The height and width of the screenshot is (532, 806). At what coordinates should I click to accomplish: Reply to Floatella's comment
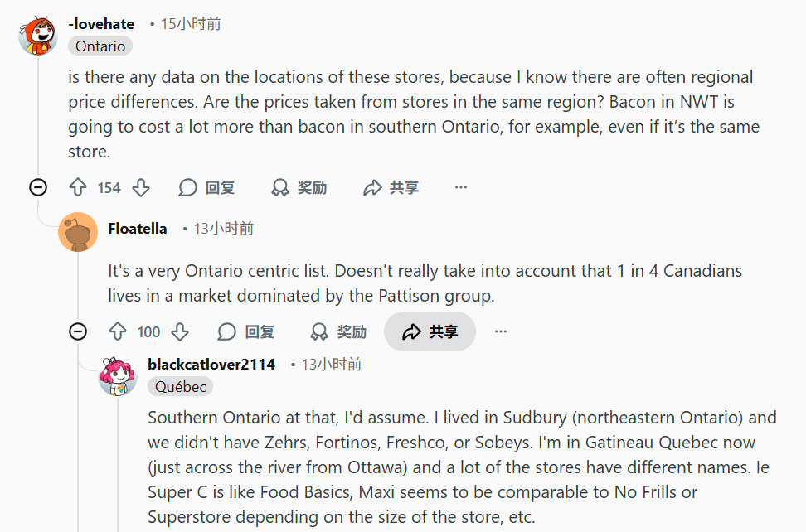246,332
